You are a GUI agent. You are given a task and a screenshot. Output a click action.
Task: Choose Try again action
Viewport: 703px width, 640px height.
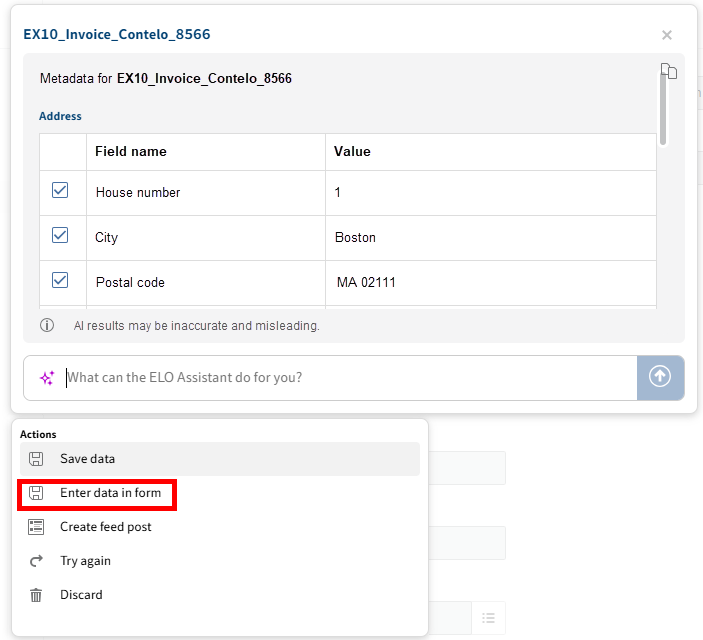tap(220, 561)
